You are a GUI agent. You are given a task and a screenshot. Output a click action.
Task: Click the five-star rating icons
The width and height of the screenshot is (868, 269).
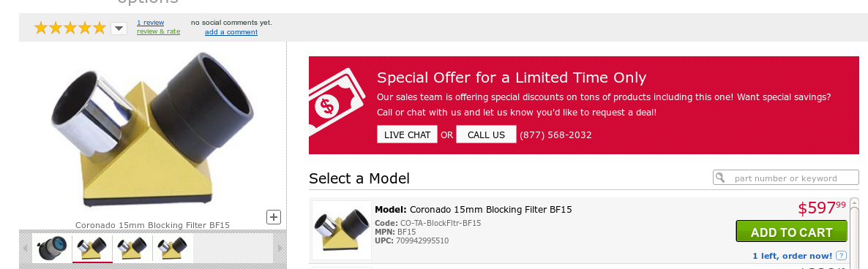[70, 28]
